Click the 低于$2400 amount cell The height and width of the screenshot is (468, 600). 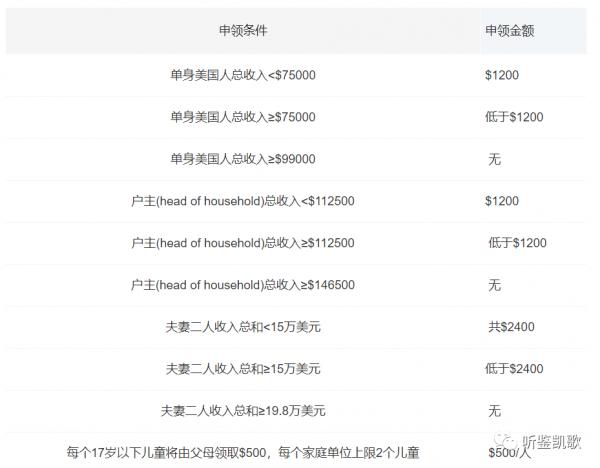click(x=514, y=369)
